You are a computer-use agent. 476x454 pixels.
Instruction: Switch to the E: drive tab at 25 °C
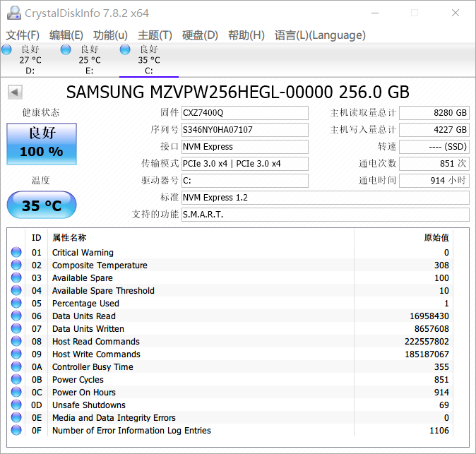(x=90, y=60)
